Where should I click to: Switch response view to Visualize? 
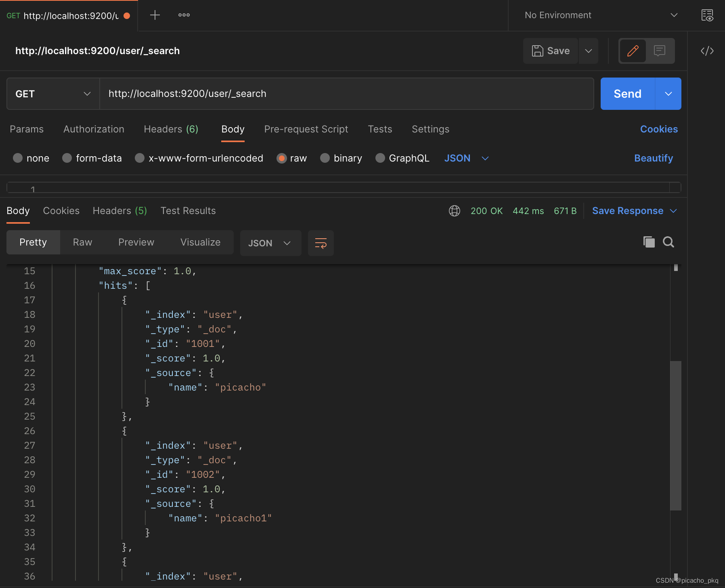[201, 242]
